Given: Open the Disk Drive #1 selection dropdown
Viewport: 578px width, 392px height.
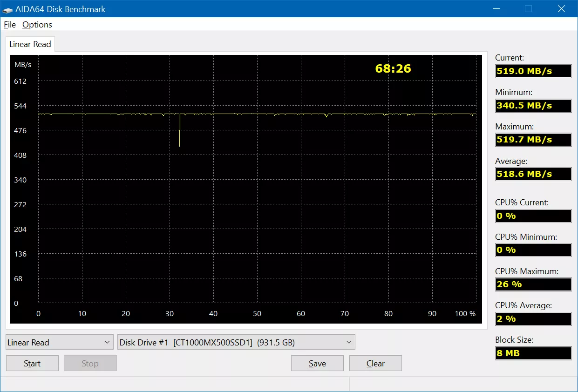Looking at the screenshot, I should [x=236, y=342].
